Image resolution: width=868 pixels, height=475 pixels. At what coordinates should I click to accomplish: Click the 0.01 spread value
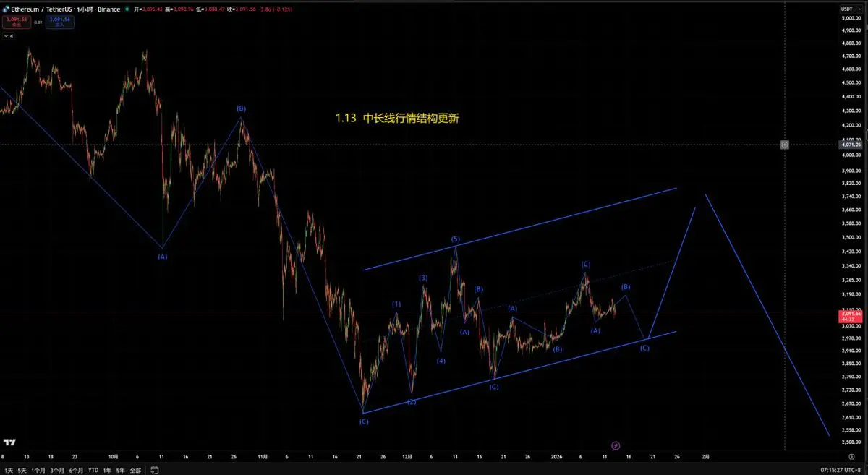(x=38, y=22)
